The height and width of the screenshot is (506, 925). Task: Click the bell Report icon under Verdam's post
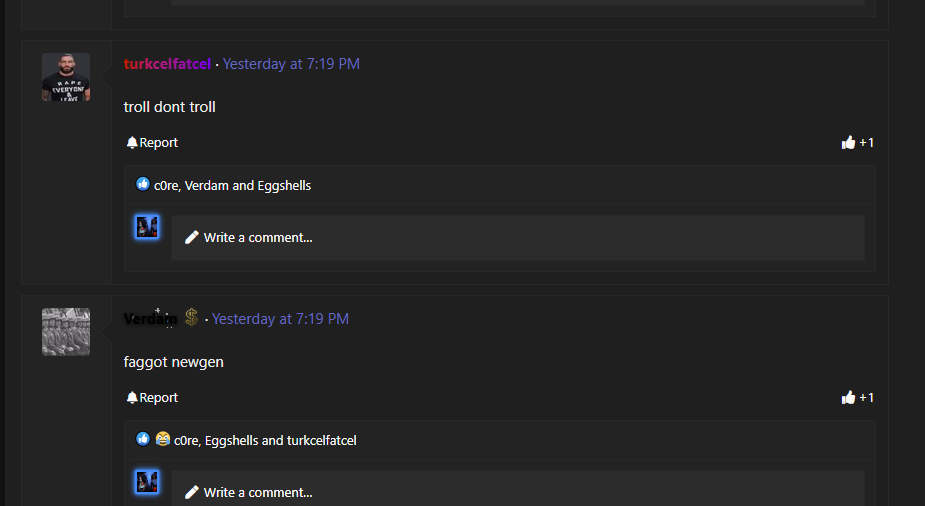(x=132, y=397)
